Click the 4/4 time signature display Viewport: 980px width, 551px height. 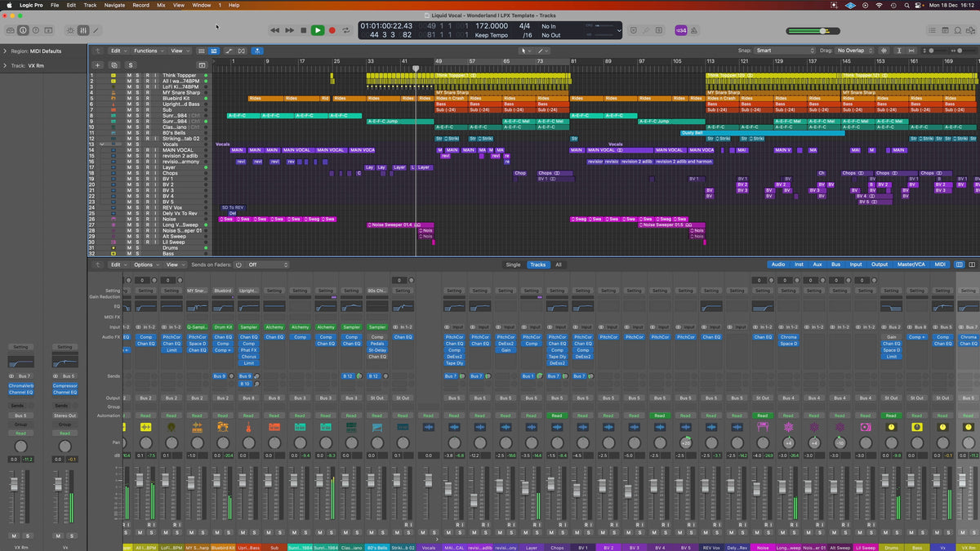[x=525, y=25]
